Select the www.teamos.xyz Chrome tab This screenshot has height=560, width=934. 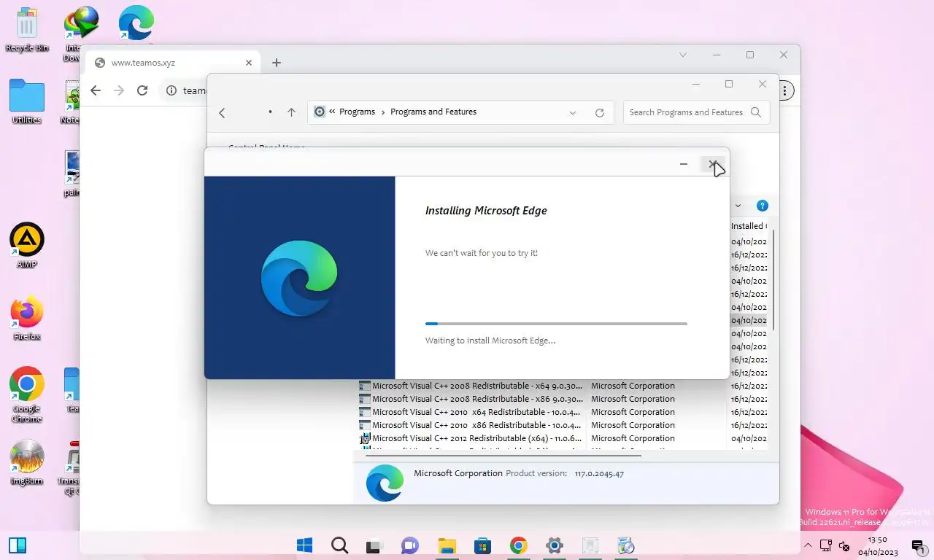[x=171, y=63]
